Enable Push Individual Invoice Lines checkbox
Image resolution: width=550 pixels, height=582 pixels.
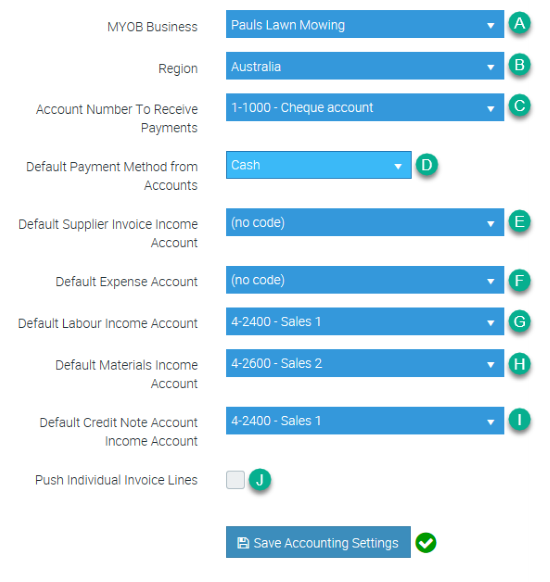[235, 480]
